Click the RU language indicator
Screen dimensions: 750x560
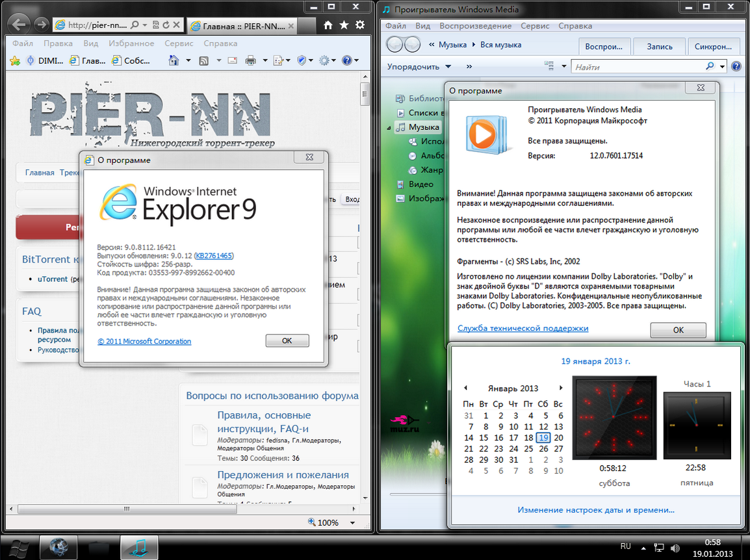click(625, 546)
